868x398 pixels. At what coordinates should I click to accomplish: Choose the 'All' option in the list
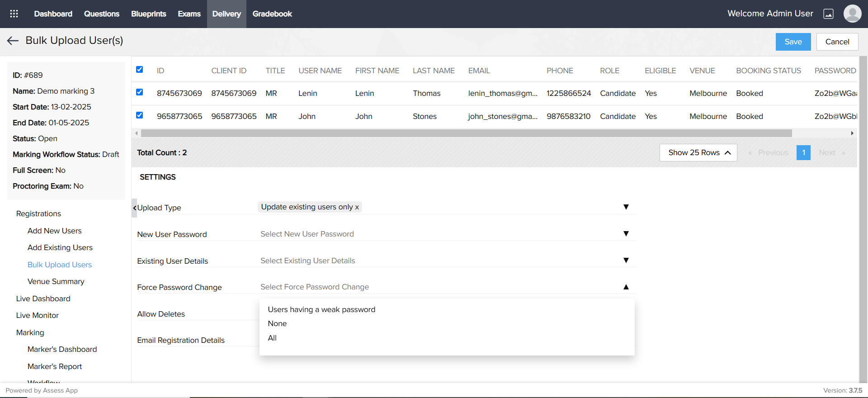[x=272, y=338]
